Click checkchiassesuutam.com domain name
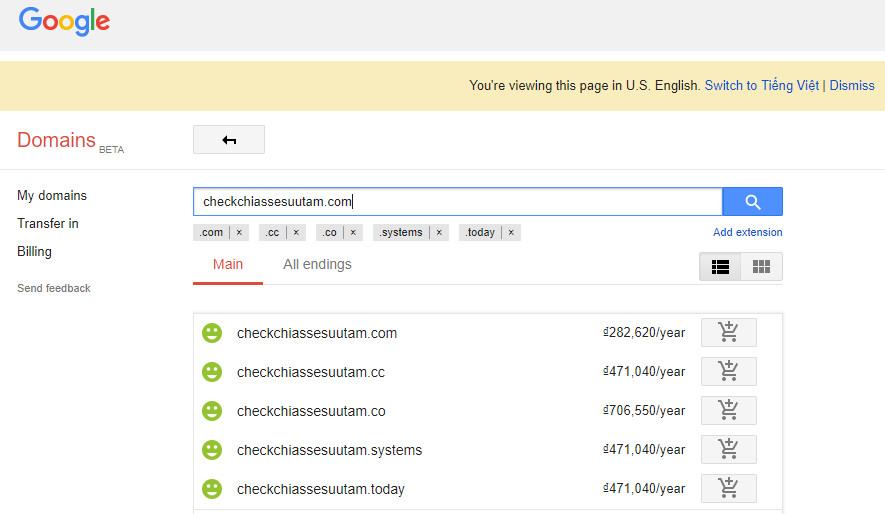Viewport: 885px width, 514px height. click(317, 333)
